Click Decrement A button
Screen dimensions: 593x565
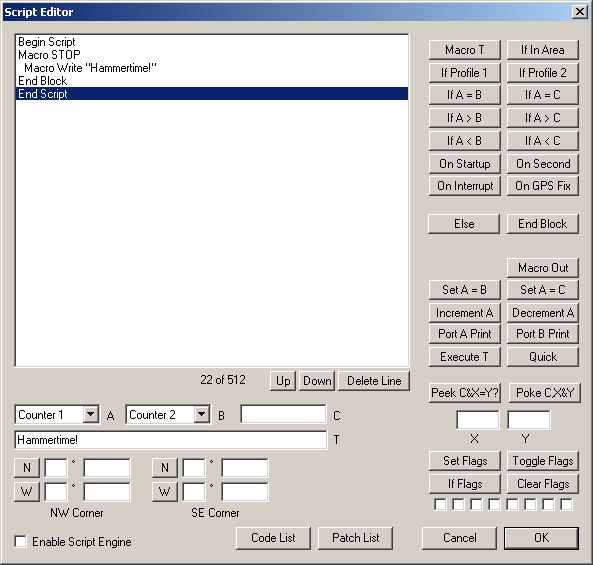(x=543, y=313)
